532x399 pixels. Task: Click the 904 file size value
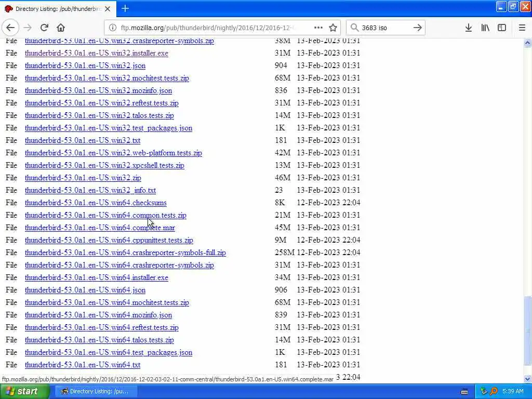pyautogui.click(x=281, y=65)
